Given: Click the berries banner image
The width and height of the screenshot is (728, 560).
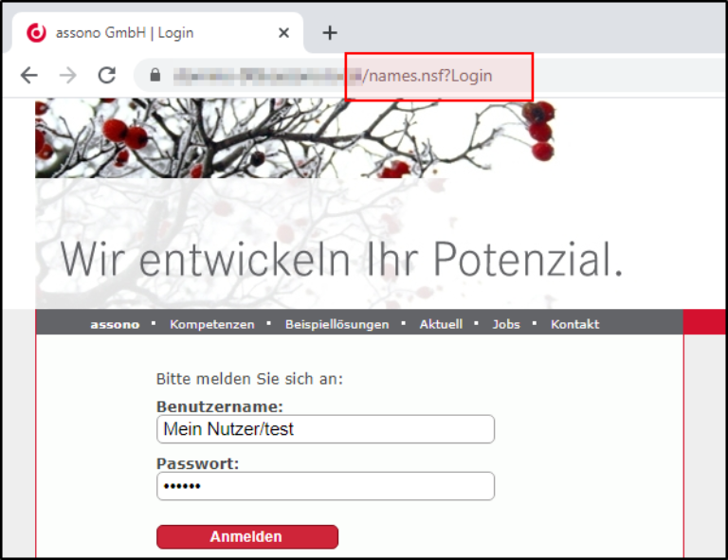Looking at the screenshot, I should click(x=296, y=138).
